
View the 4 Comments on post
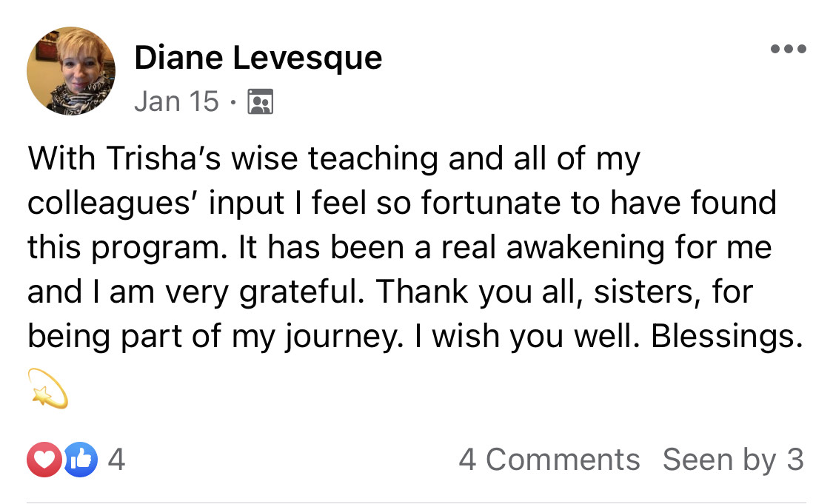[x=549, y=460]
